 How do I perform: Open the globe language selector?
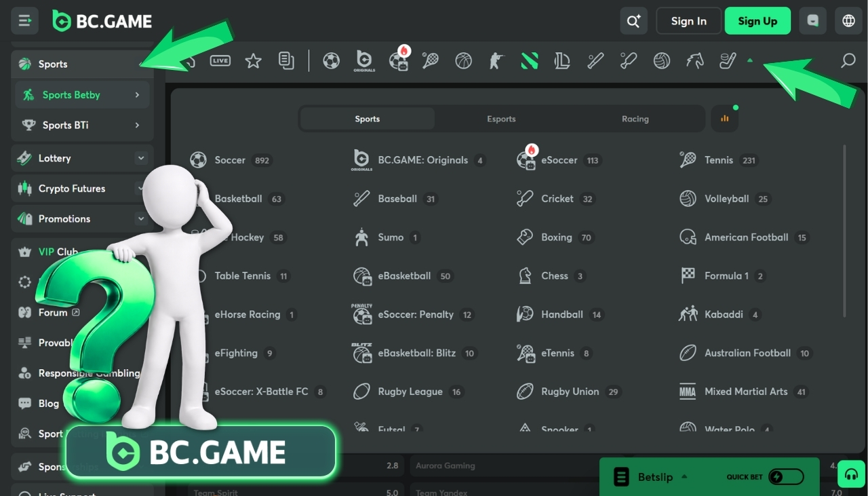(848, 21)
